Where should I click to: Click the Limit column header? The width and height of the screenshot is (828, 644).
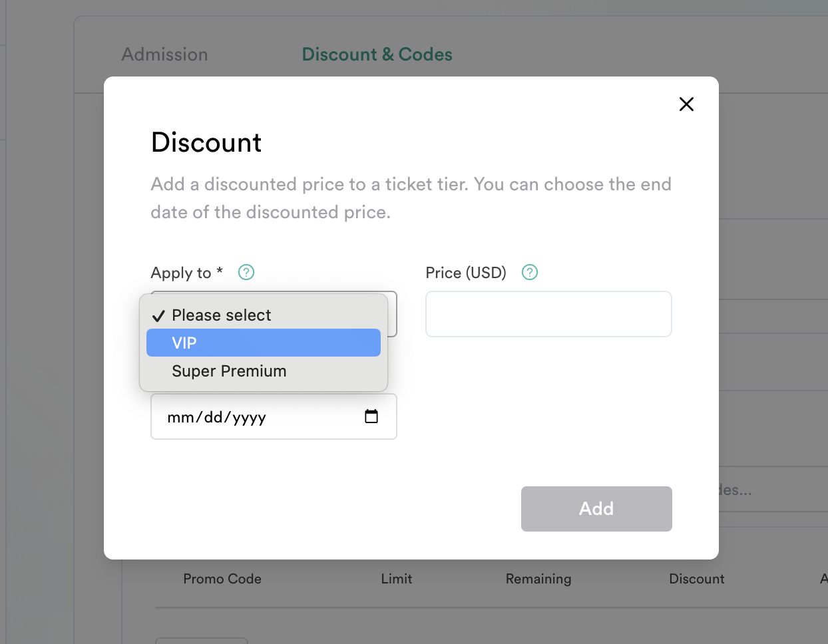click(x=397, y=579)
